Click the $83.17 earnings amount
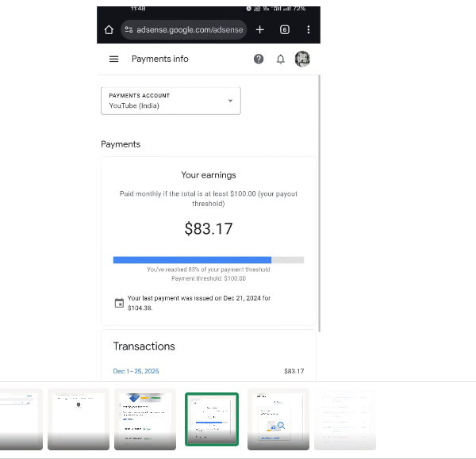 pos(209,229)
